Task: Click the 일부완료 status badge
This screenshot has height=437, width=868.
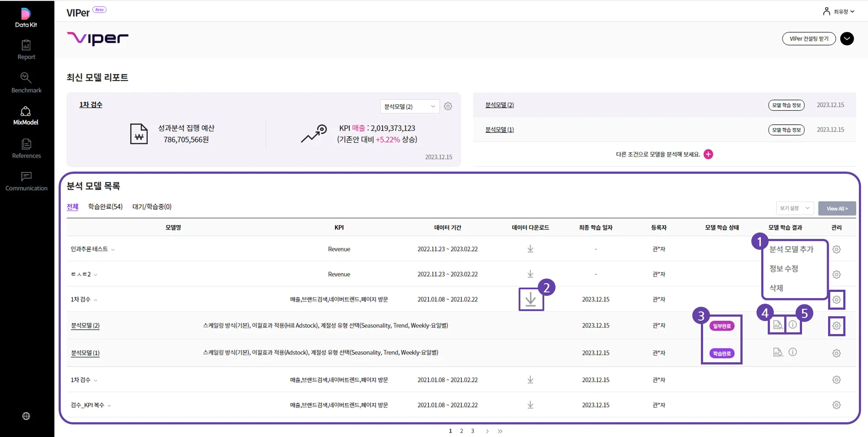Action: click(722, 326)
